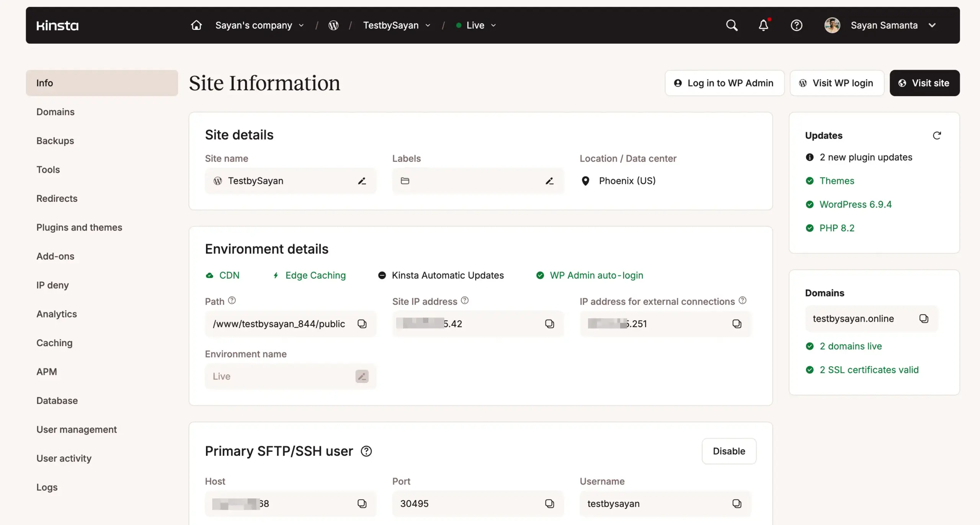Open the Sayan's company dropdown
980x525 pixels.
coord(301,25)
